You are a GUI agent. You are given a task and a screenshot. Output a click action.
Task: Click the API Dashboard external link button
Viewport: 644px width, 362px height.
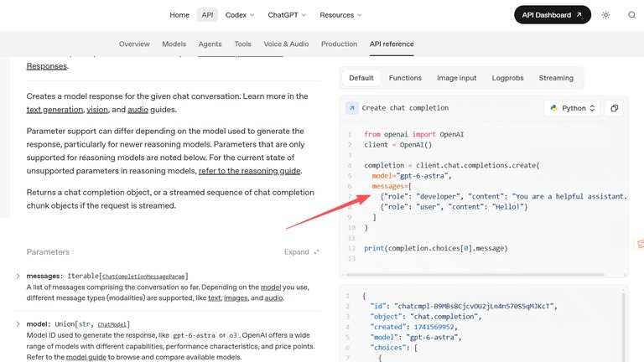[x=552, y=15]
